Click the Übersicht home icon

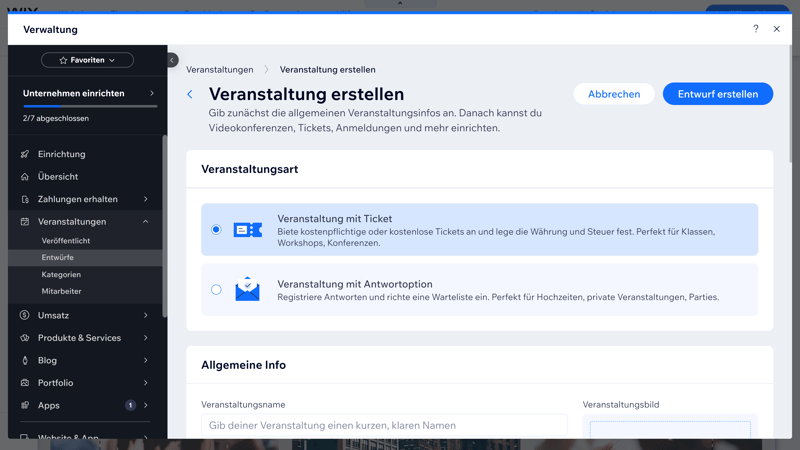tap(25, 177)
